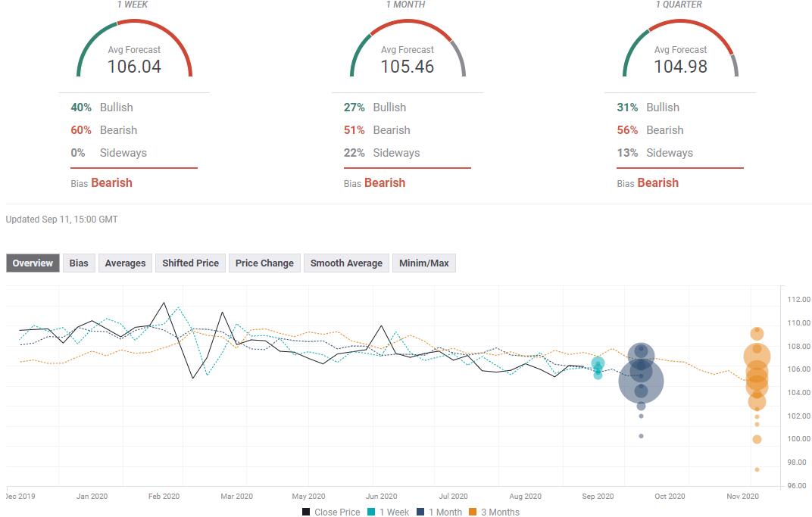Click the Sep 2020 x-axis label
The width and height of the screenshot is (812, 517).
(598, 496)
